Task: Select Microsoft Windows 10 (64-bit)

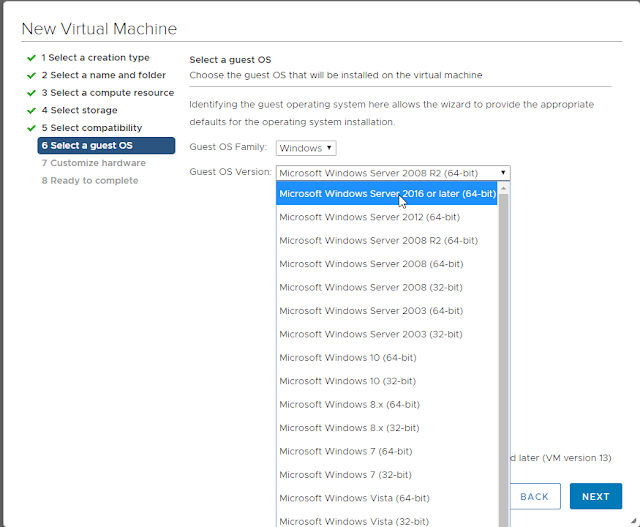Action: [x=387, y=358]
